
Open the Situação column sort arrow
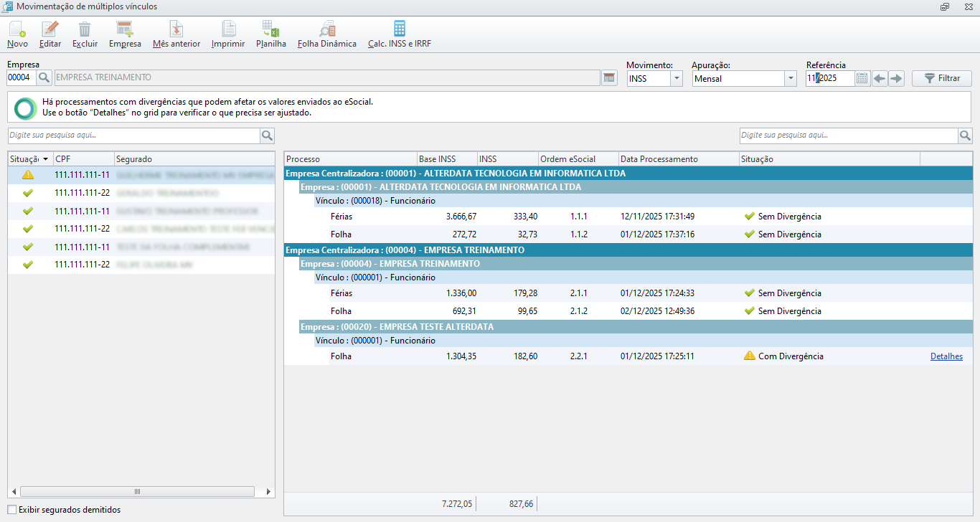click(46, 159)
